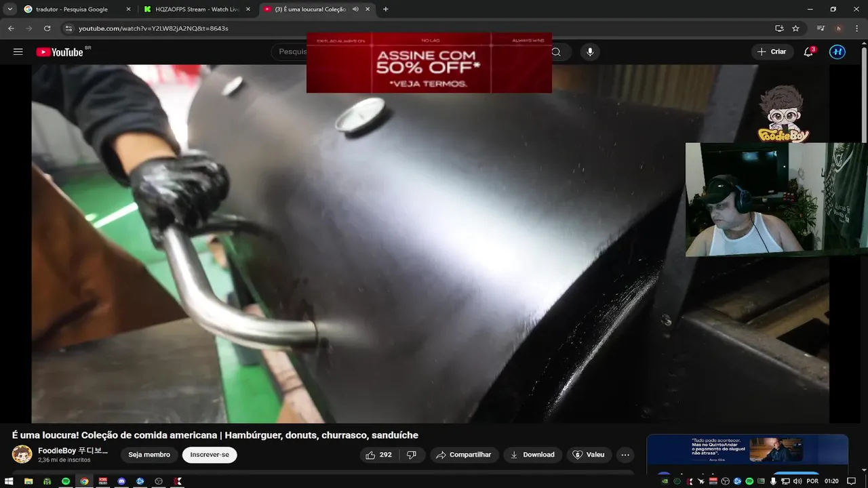Open the YouTube hamburger guide menu
868x488 pixels.
(x=18, y=52)
